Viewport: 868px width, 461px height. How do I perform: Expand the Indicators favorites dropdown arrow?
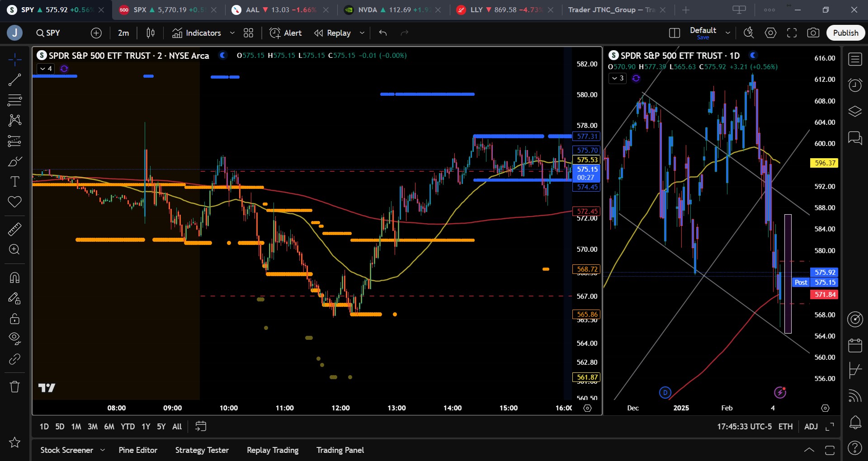pos(232,33)
